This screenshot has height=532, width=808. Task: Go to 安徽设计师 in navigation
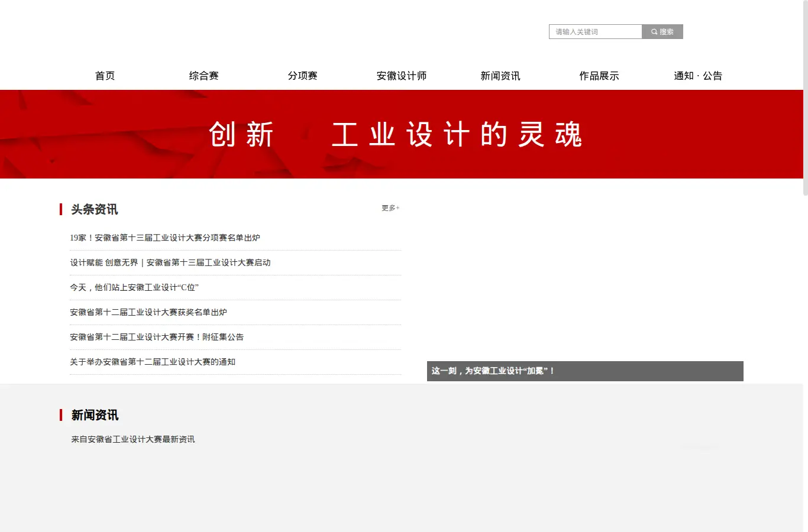pos(402,76)
